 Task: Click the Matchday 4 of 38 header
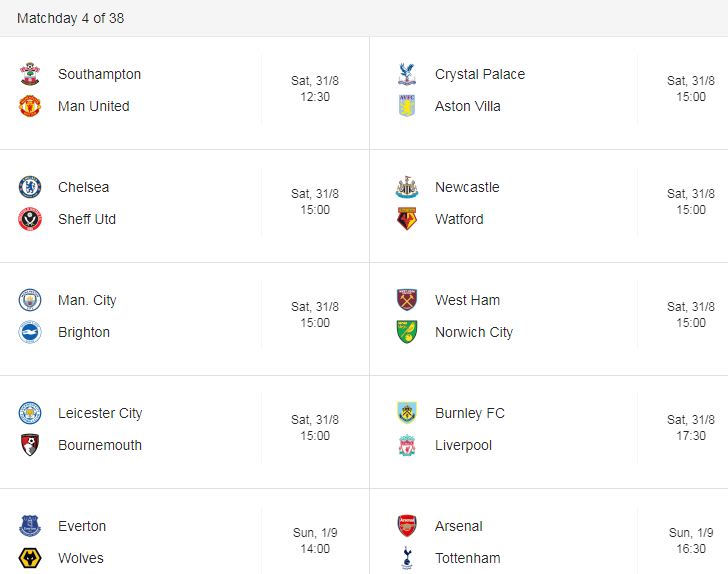71,18
